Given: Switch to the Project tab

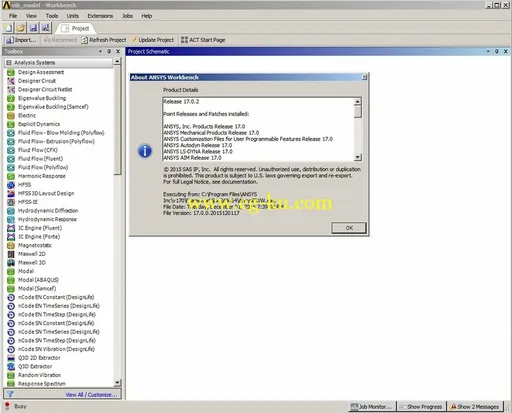Looking at the screenshot, I should 76,28.
